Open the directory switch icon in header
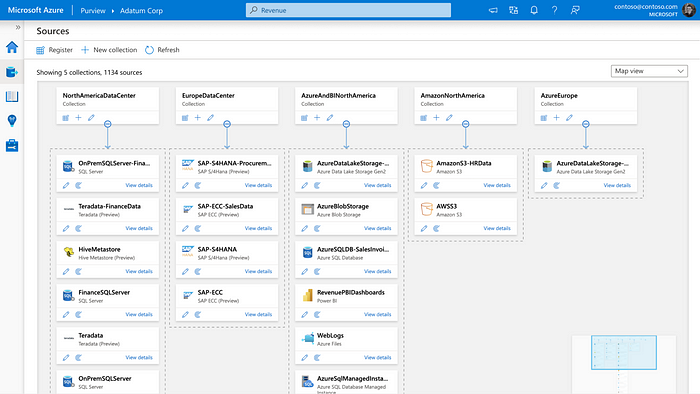This screenshot has width=700, height=394. [513, 10]
